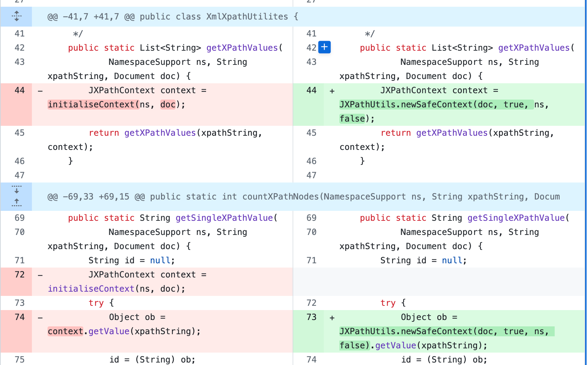
Task: Click return getXPathValues on right line 45
Action: point(434,133)
